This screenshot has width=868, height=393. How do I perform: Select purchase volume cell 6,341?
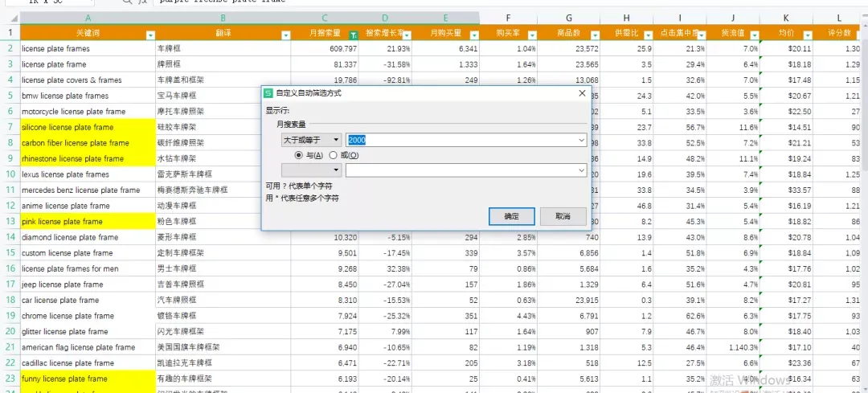click(445, 49)
